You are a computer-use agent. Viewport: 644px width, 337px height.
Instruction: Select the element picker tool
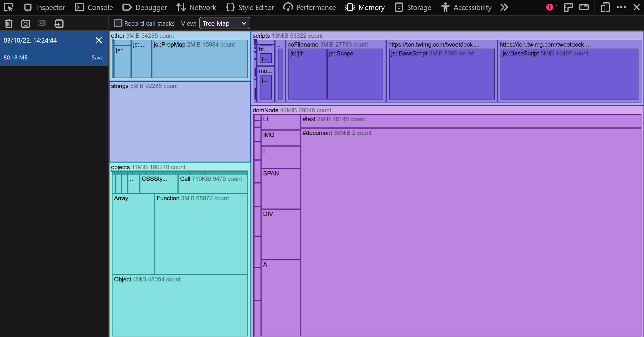[x=8, y=7]
